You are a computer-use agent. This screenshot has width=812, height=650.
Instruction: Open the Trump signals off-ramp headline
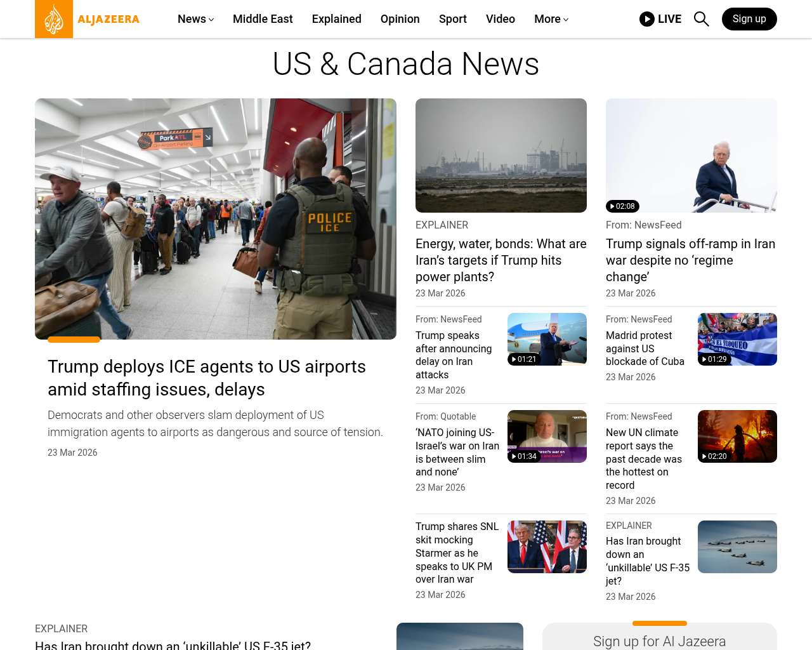[691, 260]
